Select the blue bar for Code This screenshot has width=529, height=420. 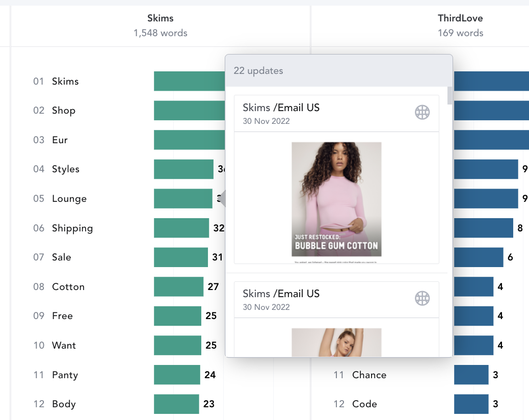click(471, 404)
